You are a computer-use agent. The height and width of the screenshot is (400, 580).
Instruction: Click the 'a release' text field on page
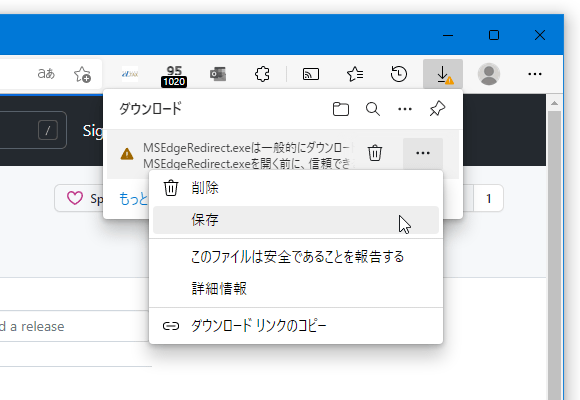[x=74, y=326]
